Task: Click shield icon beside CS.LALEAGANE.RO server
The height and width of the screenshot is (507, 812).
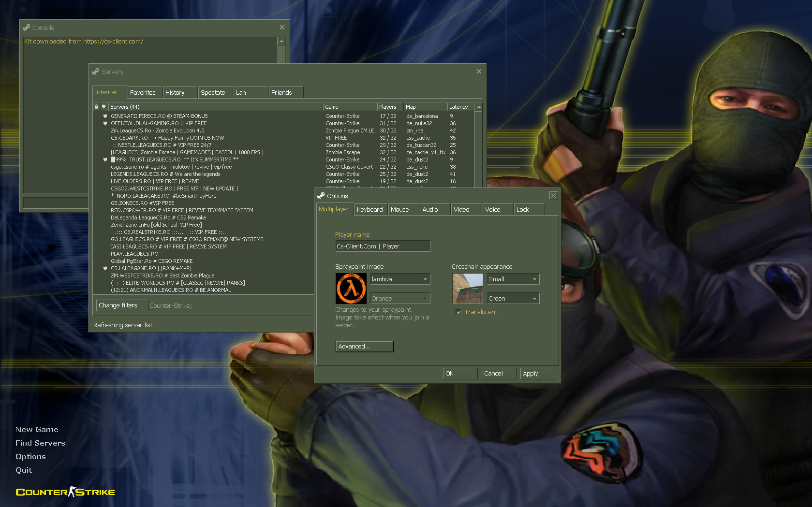Action: point(105,268)
